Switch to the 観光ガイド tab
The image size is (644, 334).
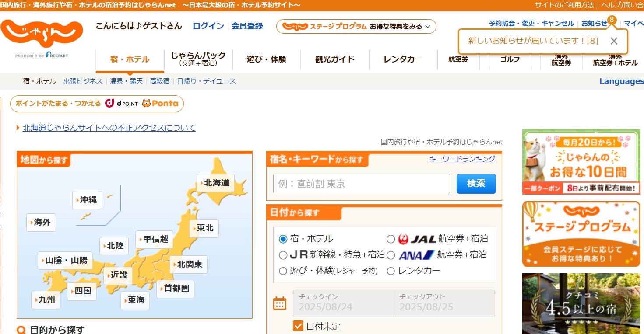pyautogui.click(x=335, y=59)
